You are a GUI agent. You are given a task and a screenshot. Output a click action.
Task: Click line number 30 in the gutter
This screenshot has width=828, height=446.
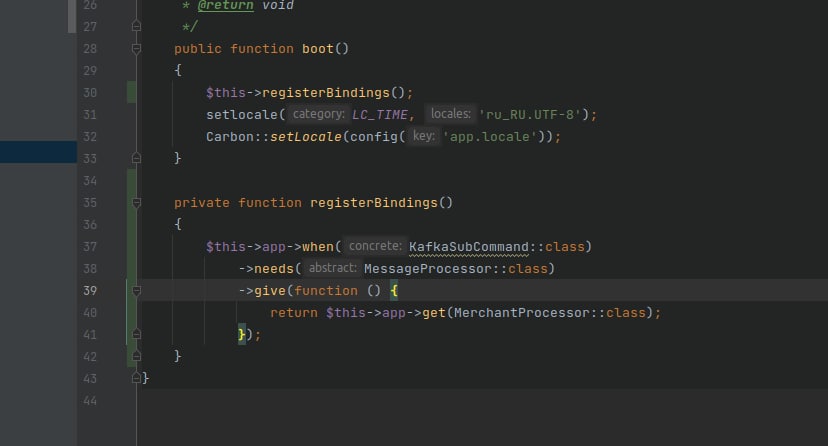tap(90, 93)
